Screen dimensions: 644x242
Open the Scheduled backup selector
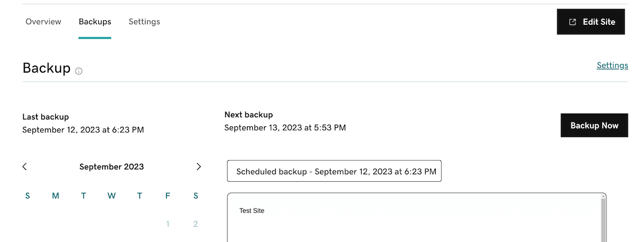pyautogui.click(x=334, y=171)
